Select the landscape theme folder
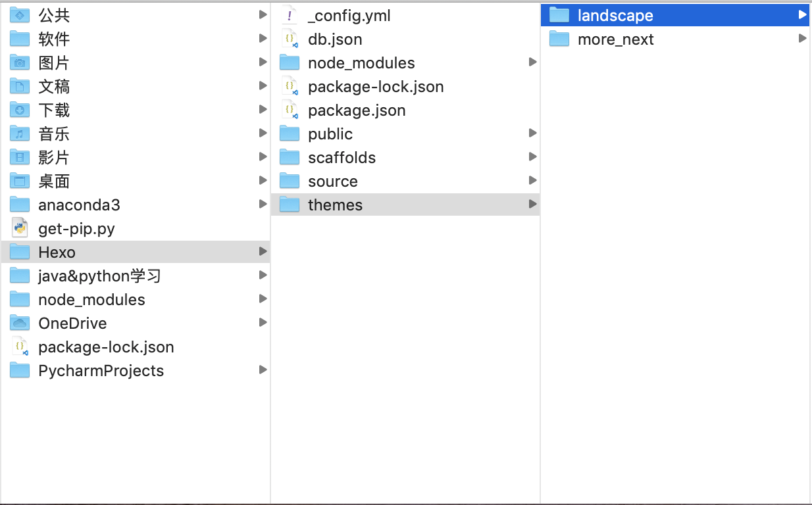Image resolution: width=812 pixels, height=505 pixels. [615, 15]
